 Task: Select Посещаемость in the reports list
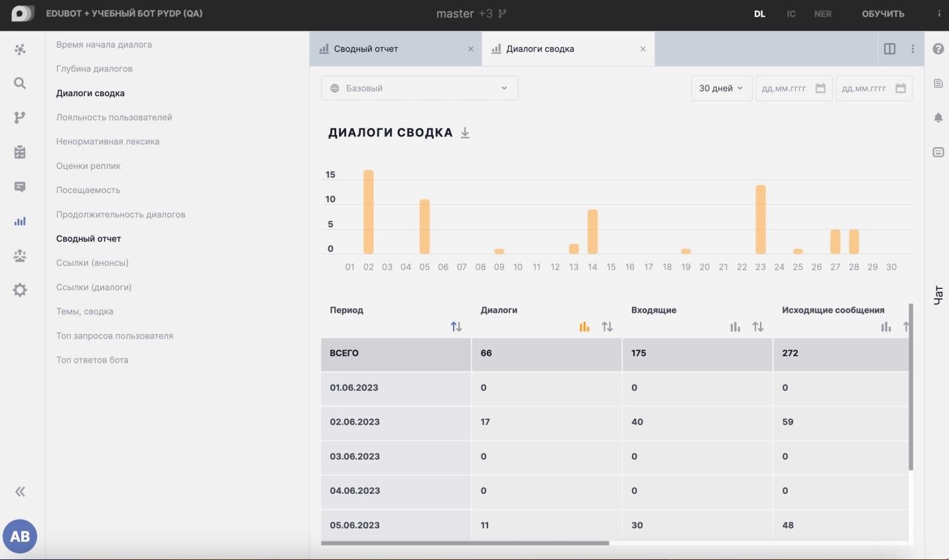coord(88,190)
